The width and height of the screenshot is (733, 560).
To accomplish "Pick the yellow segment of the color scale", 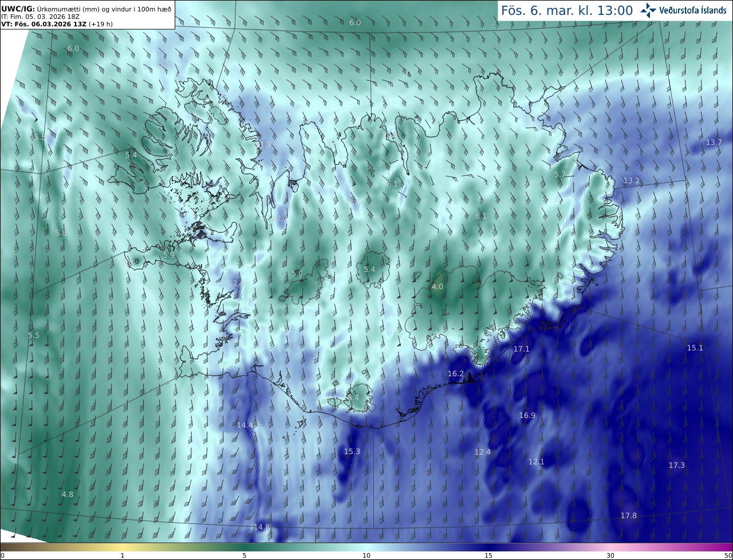I will coord(123,547).
